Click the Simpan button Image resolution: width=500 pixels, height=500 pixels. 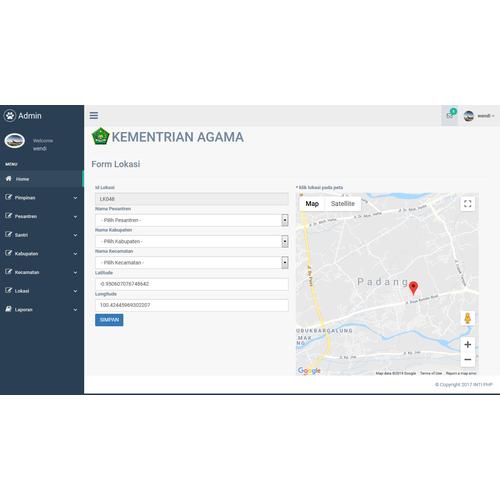tap(109, 320)
